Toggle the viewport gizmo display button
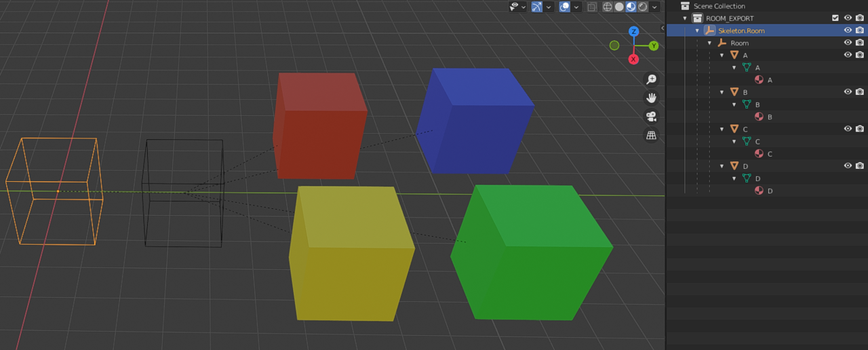Screen dimensions: 868x350 coord(536,7)
